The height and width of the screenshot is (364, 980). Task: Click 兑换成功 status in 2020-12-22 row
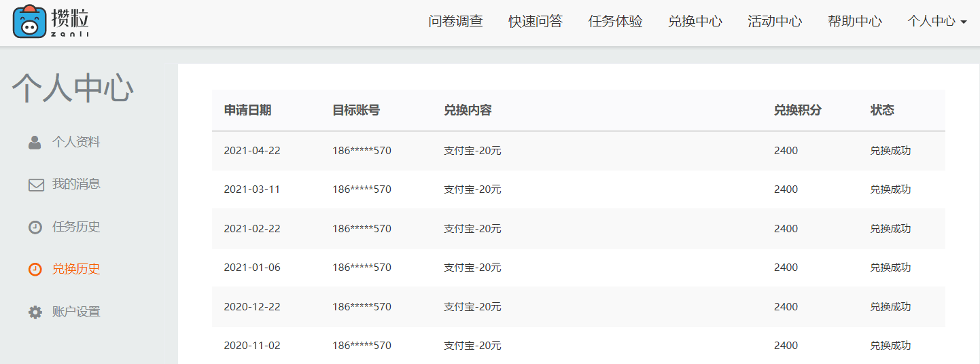pyautogui.click(x=890, y=307)
